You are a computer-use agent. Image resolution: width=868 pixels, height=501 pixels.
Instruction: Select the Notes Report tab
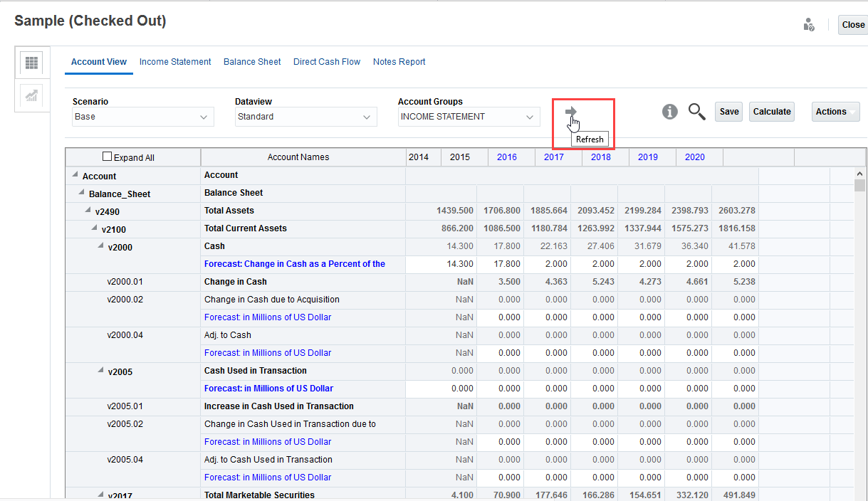[x=399, y=61]
